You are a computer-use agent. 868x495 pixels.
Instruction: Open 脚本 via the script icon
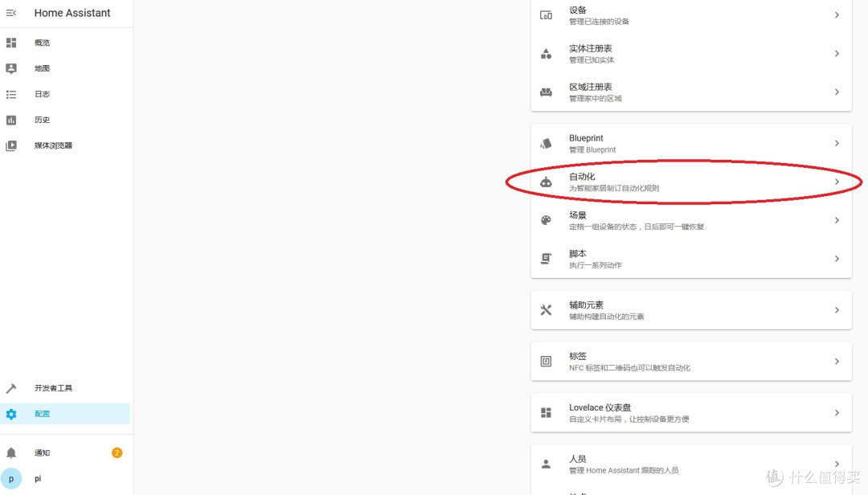[547, 259]
